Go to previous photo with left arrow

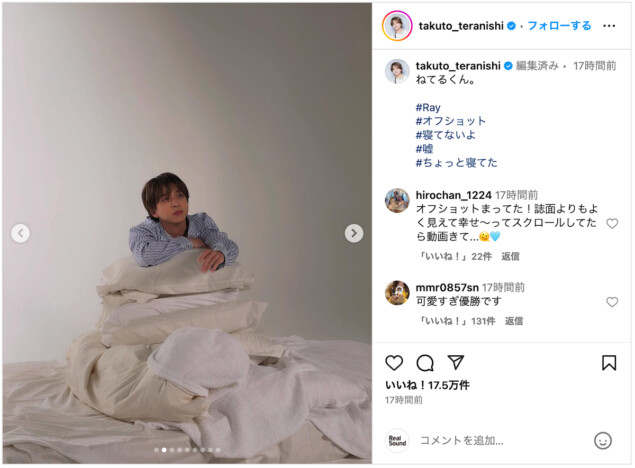20,233
